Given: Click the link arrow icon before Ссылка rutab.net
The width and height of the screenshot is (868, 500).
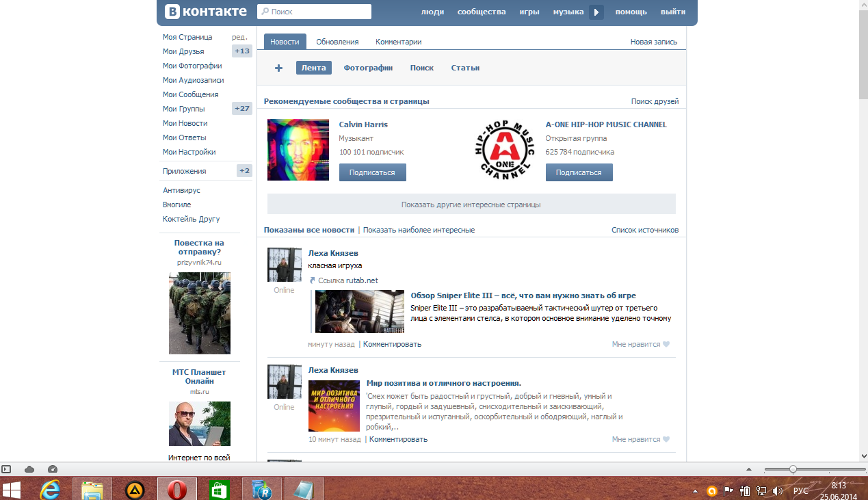Looking at the screenshot, I should pos(312,280).
